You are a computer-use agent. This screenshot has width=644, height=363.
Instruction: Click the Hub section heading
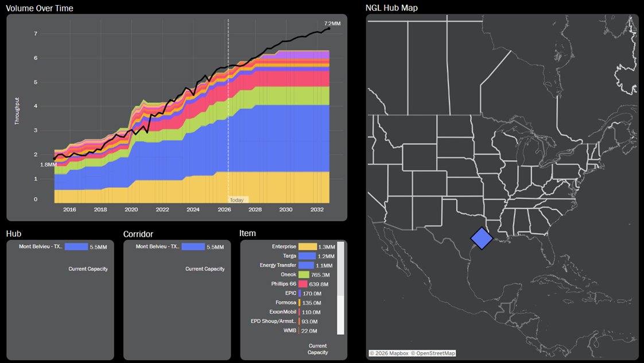click(14, 234)
